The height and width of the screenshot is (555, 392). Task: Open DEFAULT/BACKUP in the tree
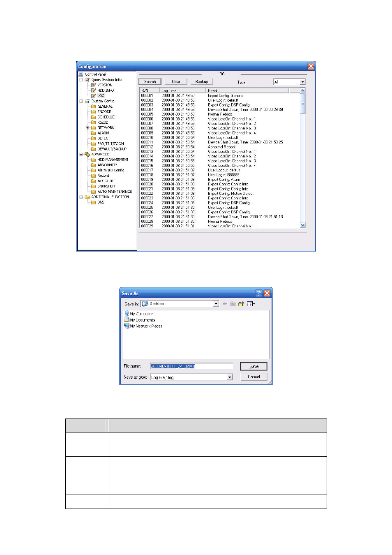click(112, 149)
